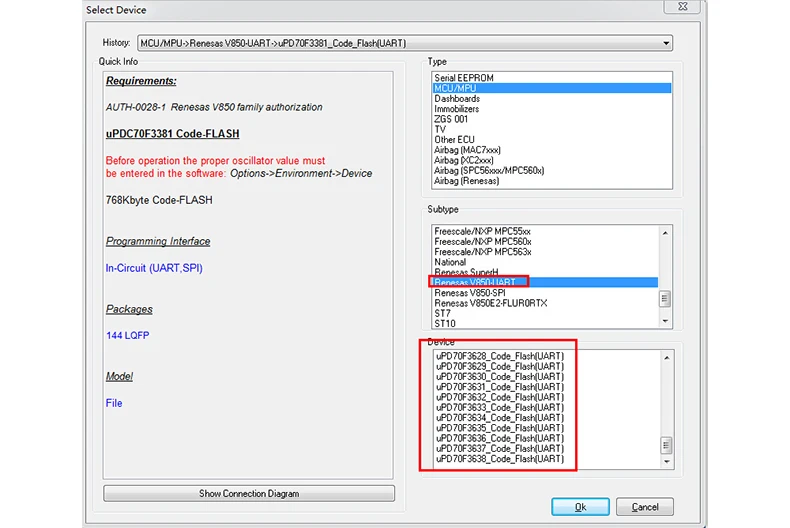790x528 pixels.
Task: Click the History combo box field
Action: (x=405, y=43)
